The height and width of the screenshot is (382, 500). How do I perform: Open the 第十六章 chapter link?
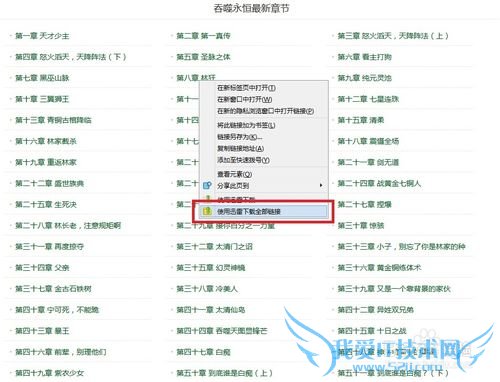[46, 141]
